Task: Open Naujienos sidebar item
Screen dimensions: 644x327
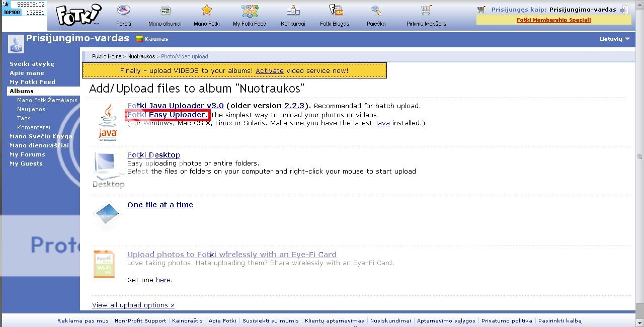Action: (x=31, y=109)
